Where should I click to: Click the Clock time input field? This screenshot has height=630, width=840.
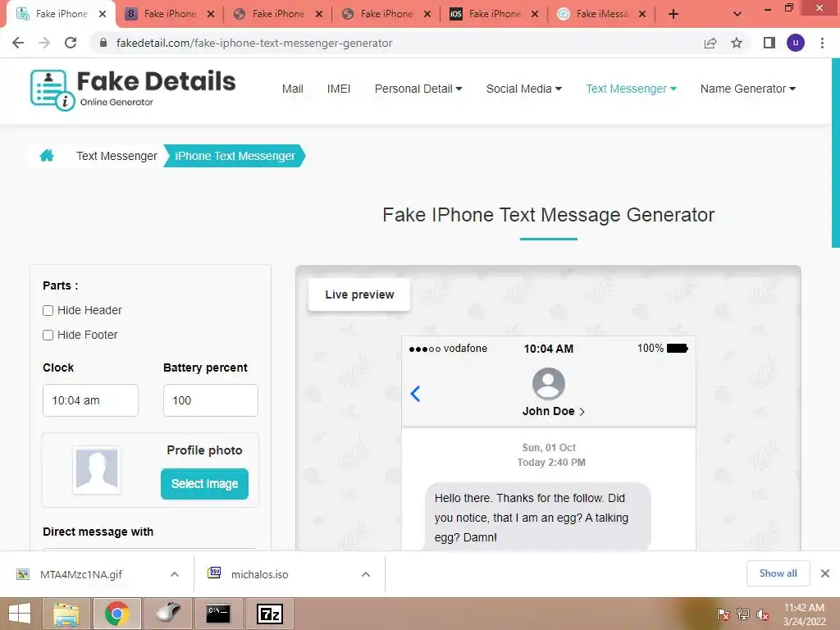point(90,400)
